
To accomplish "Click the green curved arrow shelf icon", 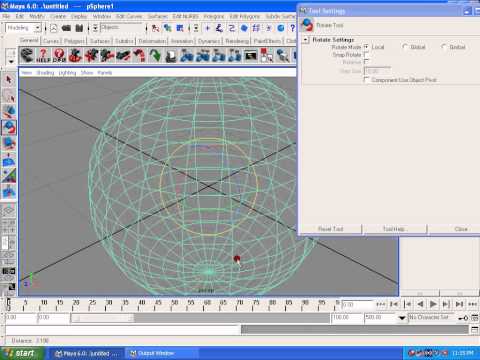I will click(x=155, y=55).
